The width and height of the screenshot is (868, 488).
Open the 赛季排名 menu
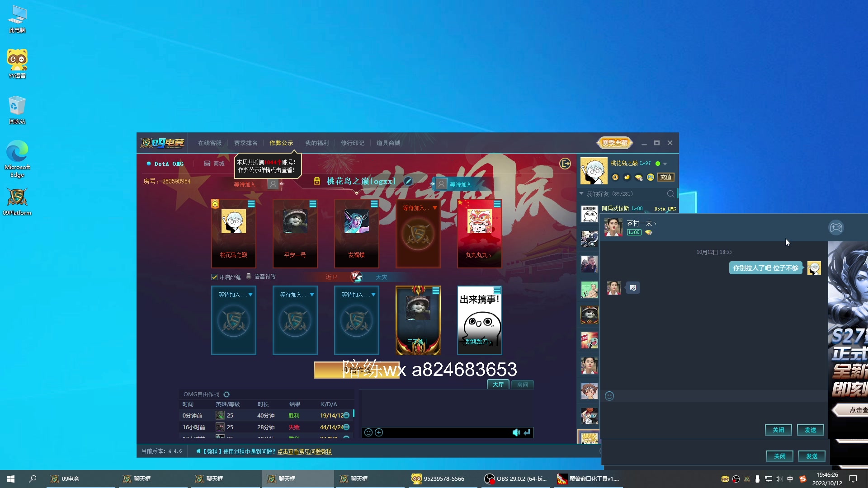click(245, 143)
